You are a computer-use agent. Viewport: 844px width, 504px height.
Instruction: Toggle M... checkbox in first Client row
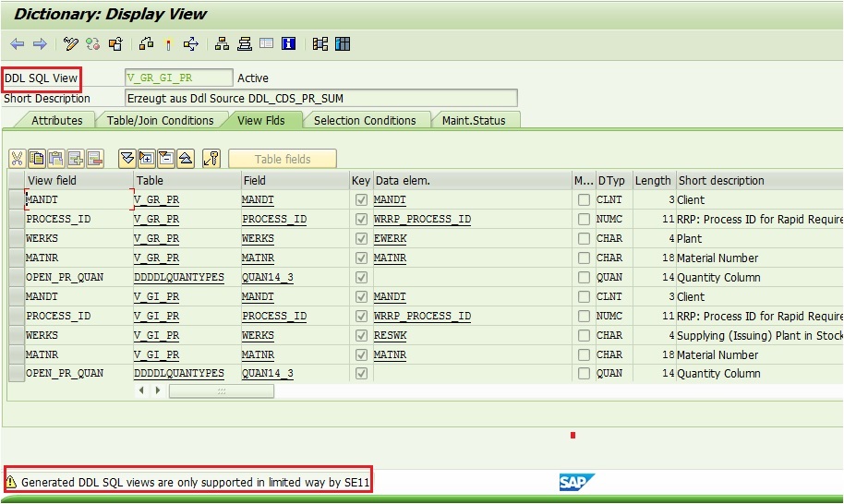(584, 199)
